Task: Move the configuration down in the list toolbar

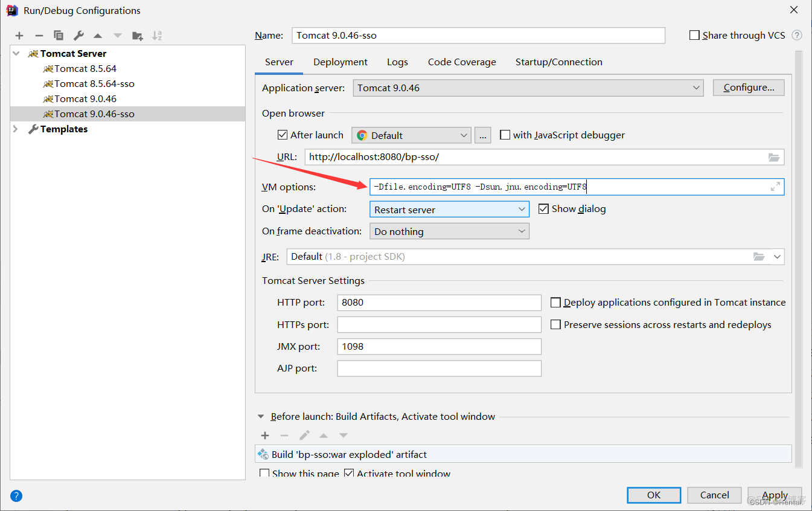Action: tap(118, 36)
